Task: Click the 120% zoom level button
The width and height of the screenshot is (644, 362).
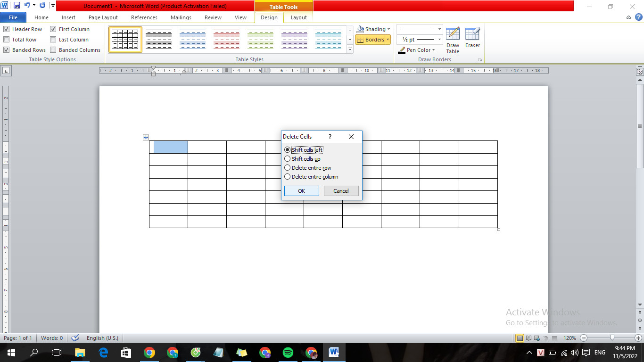Action: click(x=570, y=338)
